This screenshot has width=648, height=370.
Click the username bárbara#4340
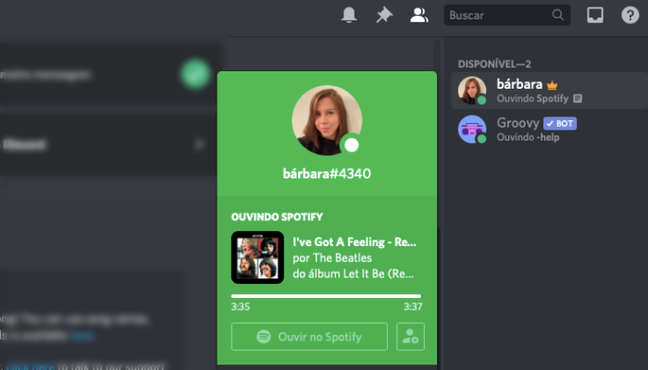pyautogui.click(x=326, y=174)
